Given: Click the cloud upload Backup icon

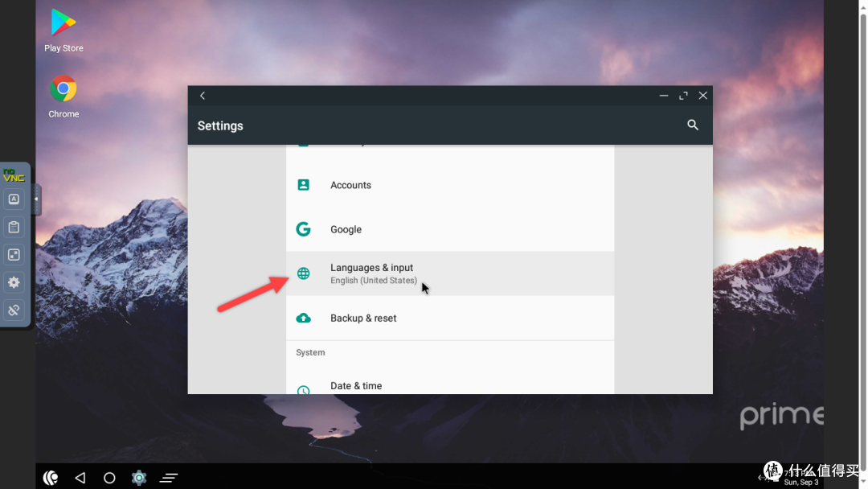Looking at the screenshot, I should 303,318.
